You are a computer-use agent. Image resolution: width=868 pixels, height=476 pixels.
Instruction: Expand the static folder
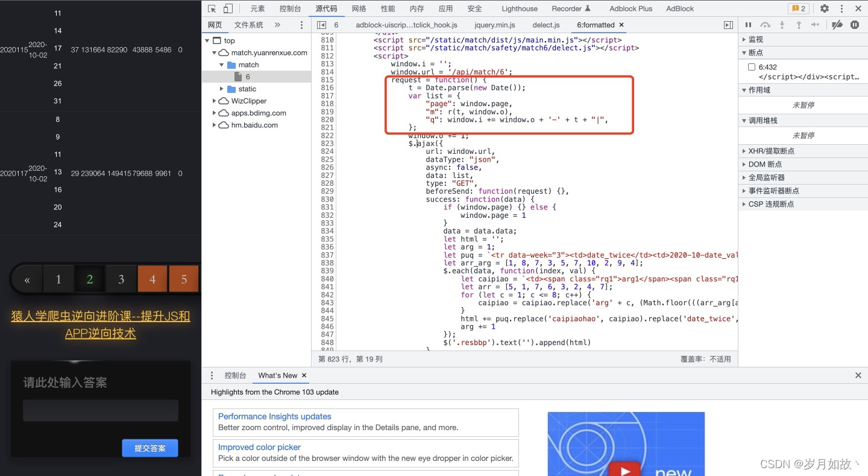pos(222,89)
